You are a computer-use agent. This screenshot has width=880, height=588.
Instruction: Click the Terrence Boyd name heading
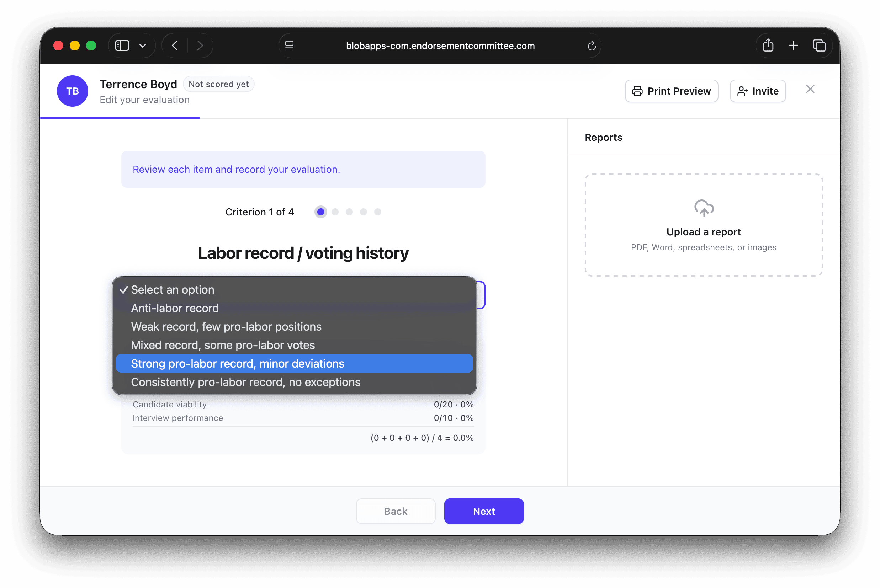point(138,84)
